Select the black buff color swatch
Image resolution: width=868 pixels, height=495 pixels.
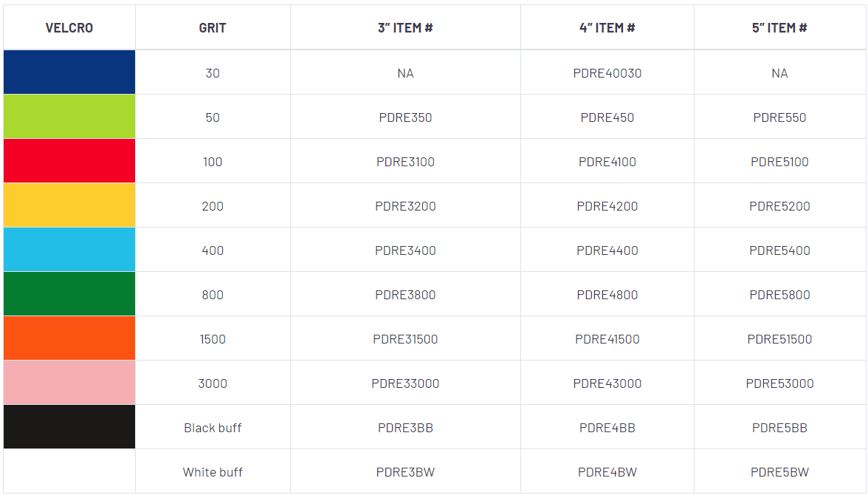point(69,427)
